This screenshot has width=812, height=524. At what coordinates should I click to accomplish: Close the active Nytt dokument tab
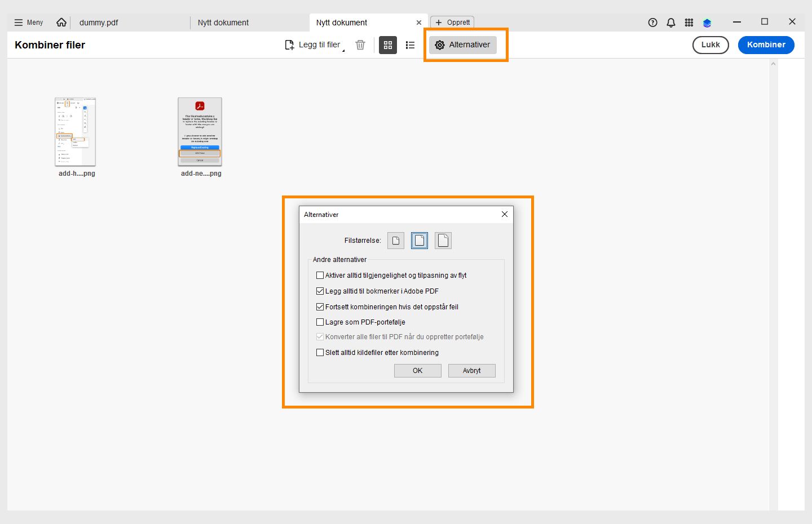(x=419, y=23)
